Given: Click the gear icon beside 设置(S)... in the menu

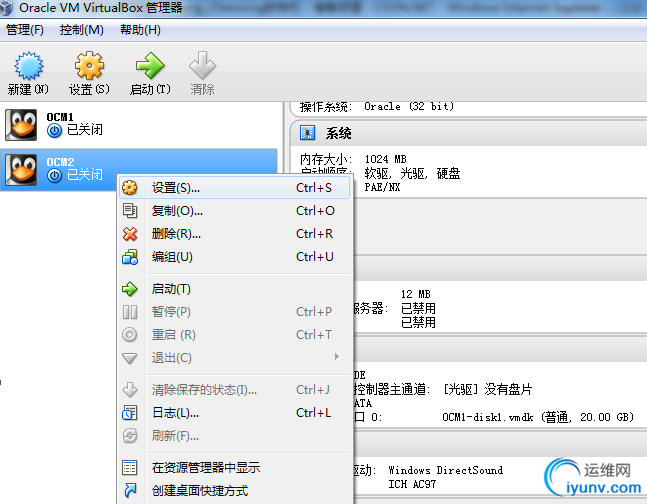Looking at the screenshot, I should 130,188.
